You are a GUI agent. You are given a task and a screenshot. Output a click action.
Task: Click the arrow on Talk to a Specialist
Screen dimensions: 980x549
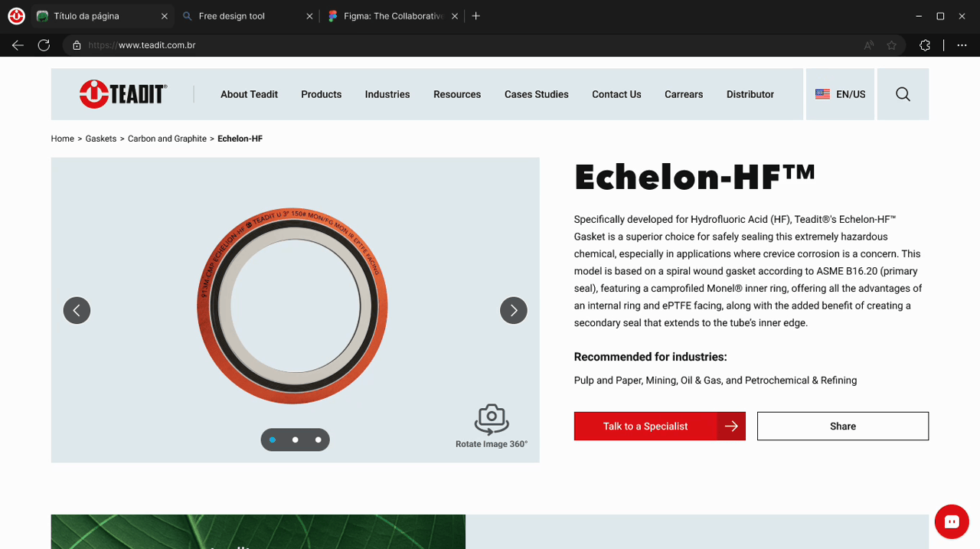point(731,426)
